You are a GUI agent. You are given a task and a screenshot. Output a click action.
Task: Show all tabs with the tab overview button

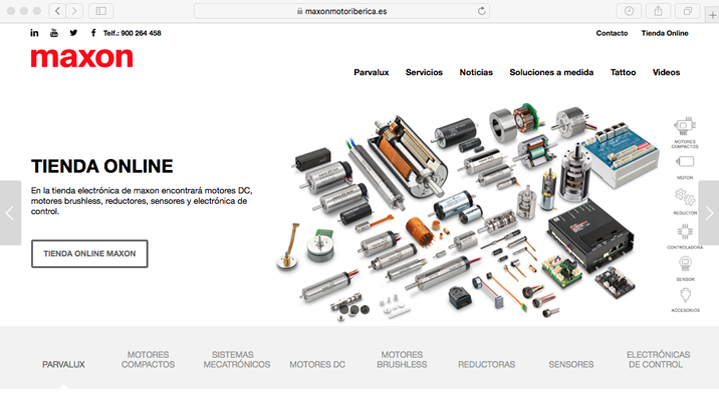click(x=687, y=11)
